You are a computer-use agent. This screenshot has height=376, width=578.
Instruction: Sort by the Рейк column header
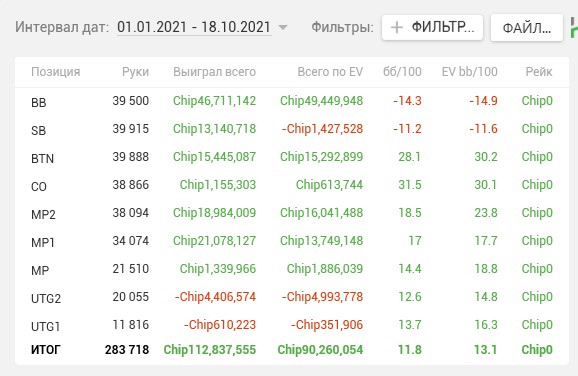pos(539,72)
